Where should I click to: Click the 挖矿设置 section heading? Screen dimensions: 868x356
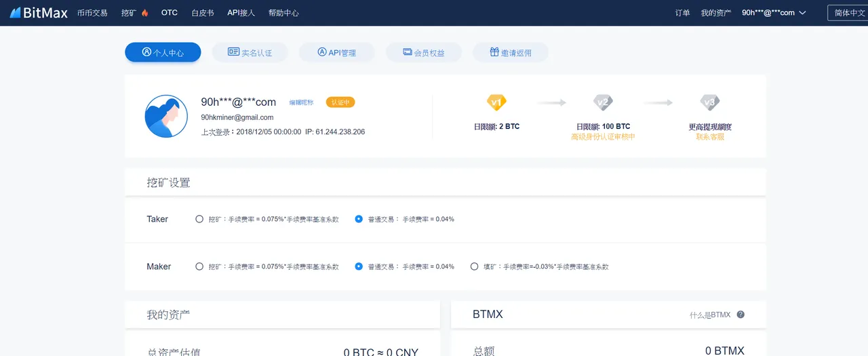168,183
